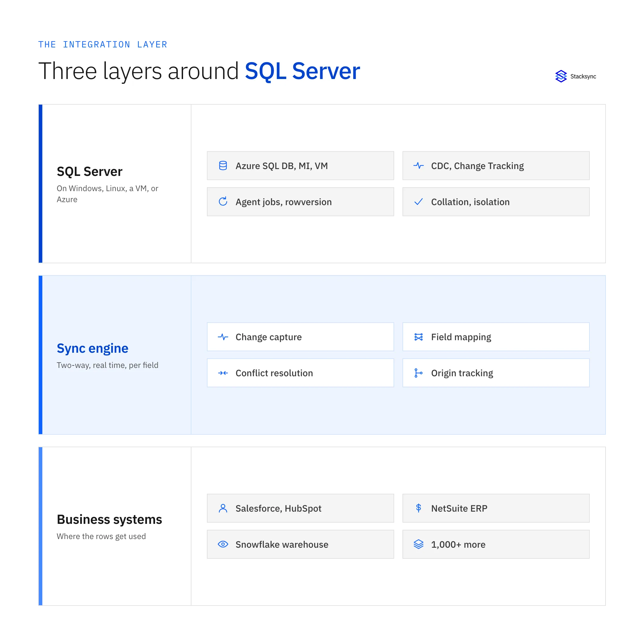Select the 1,000+ more text
Viewport: 644px width, 644px height.
(x=458, y=545)
